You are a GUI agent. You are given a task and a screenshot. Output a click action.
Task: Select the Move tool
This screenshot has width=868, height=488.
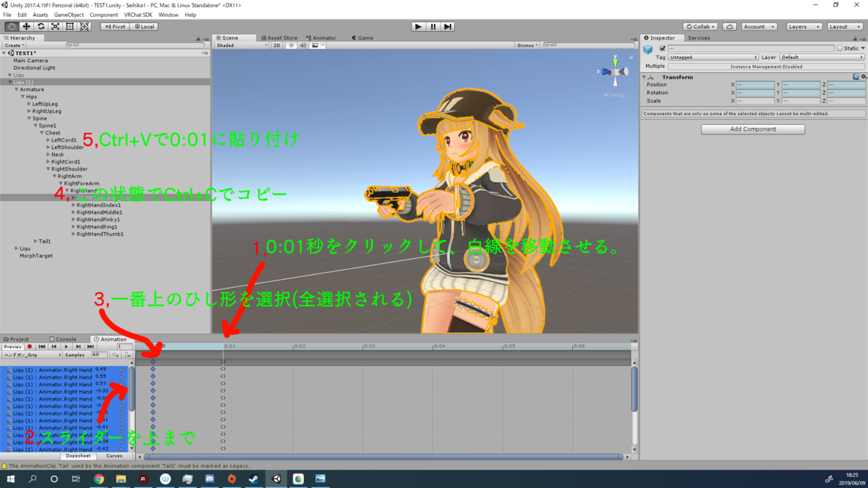coord(26,27)
